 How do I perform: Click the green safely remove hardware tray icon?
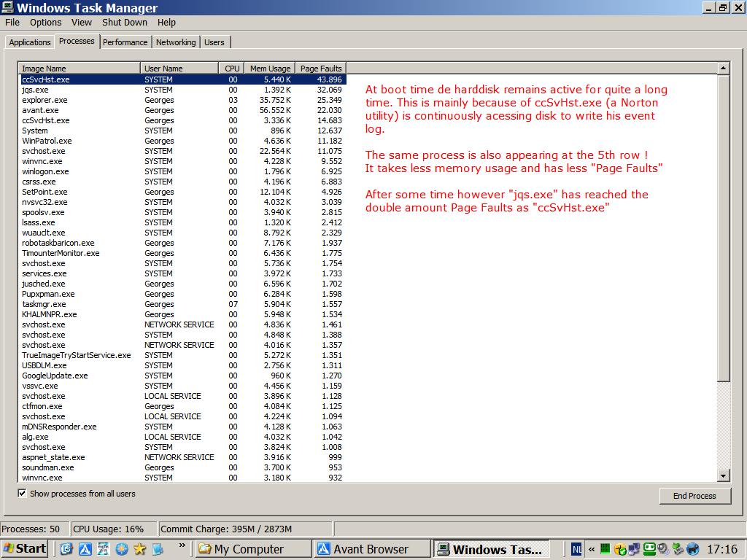click(x=678, y=550)
